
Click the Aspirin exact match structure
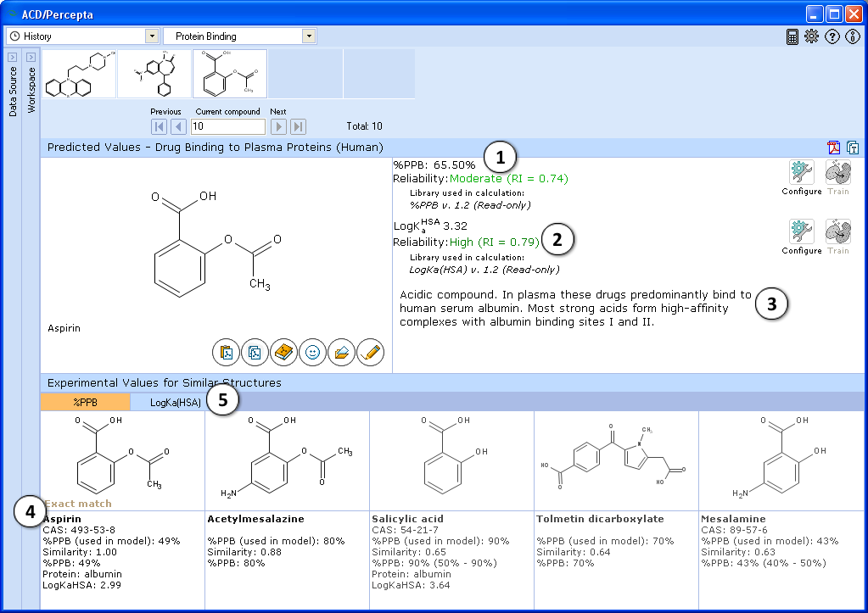pos(122,454)
